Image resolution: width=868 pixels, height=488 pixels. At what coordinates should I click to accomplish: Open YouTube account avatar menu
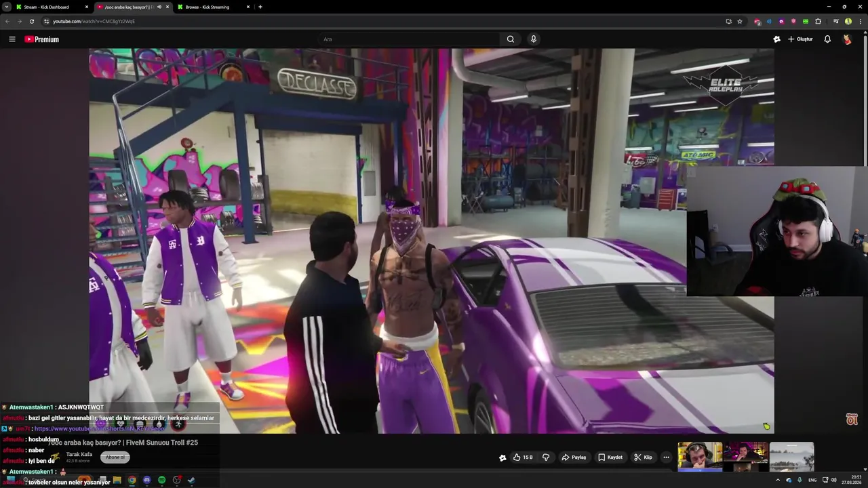(x=847, y=39)
